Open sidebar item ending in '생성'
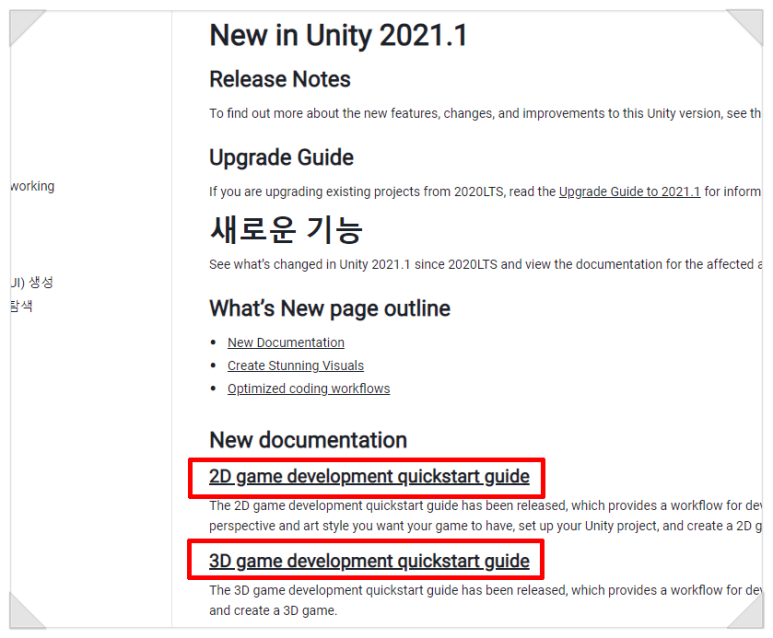Screen dimensions: 773x638 [x=32, y=283]
